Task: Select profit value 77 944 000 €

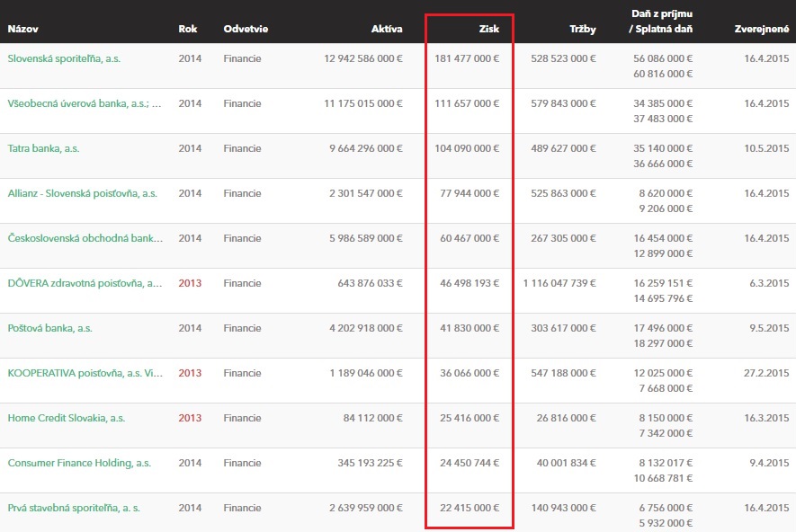Action: (x=470, y=193)
